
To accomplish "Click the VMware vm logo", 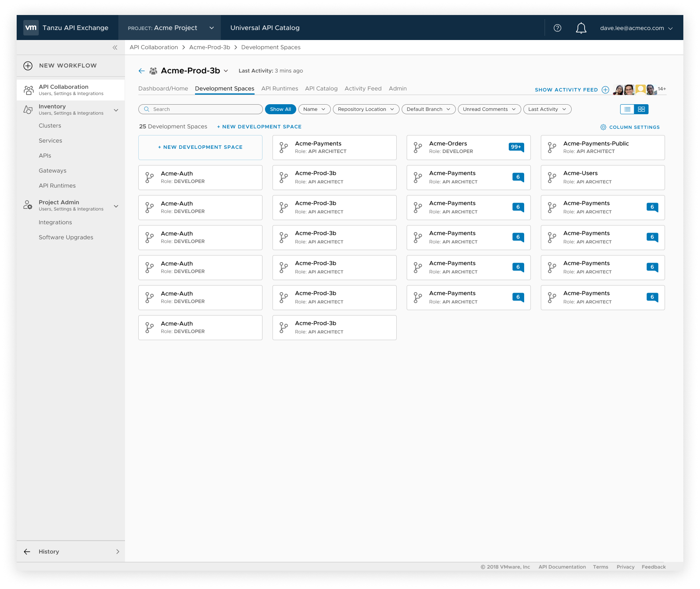I will (31, 28).
